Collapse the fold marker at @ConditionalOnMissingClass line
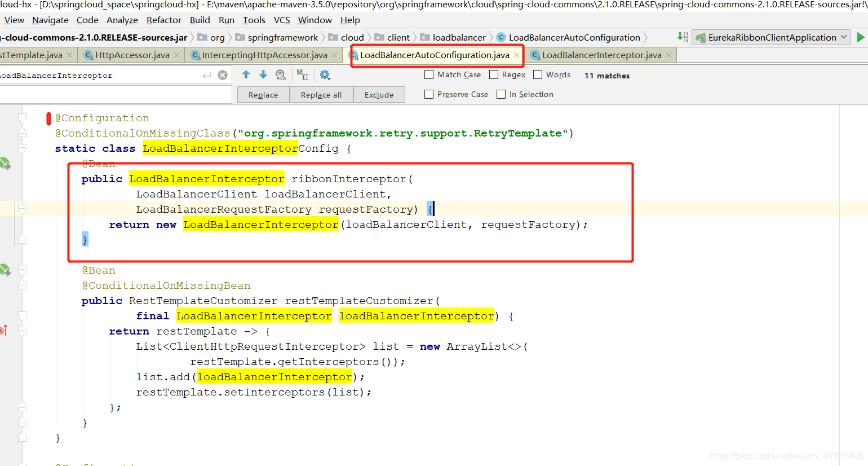868x466 pixels. click(x=22, y=133)
